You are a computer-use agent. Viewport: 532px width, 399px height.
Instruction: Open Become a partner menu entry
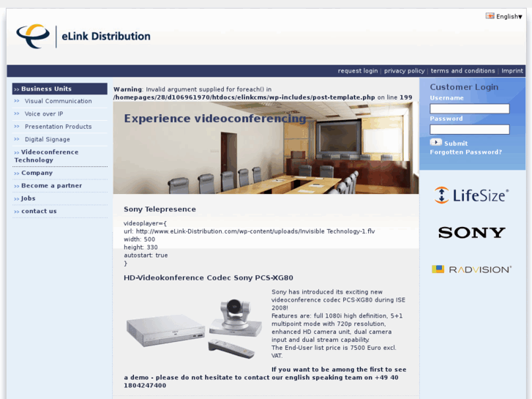click(x=51, y=186)
